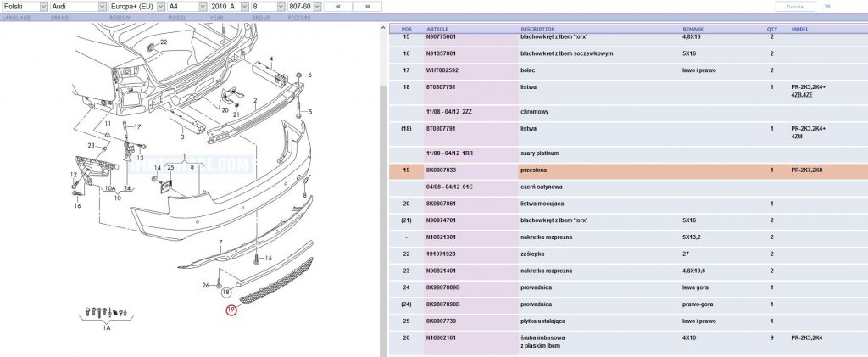The width and height of the screenshot is (868, 357).
Task: Click the diagram panel scrollbar up arrow
Action: [x=383, y=28]
